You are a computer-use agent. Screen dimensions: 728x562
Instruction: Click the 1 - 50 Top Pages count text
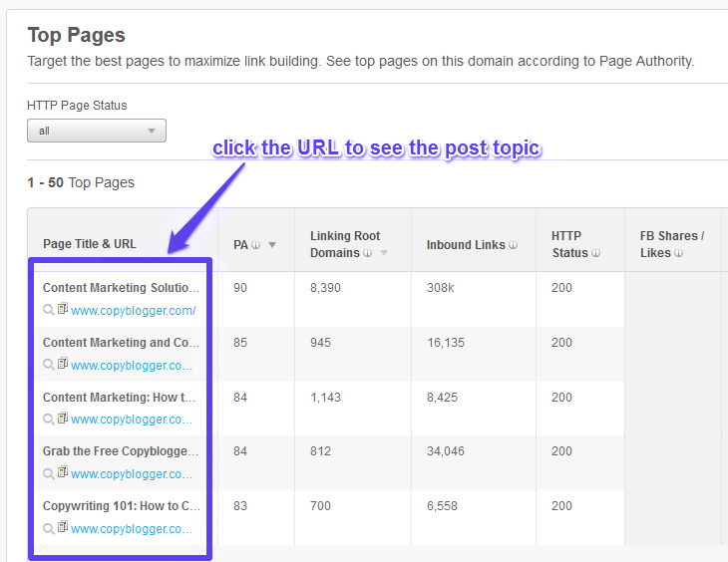click(81, 182)
